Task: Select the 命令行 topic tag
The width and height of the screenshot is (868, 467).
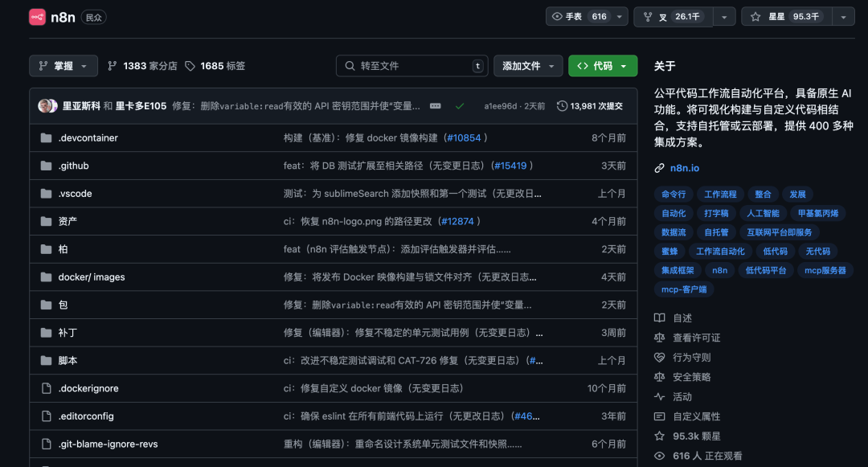Action: pyautogui.click(x=674, y=195)
